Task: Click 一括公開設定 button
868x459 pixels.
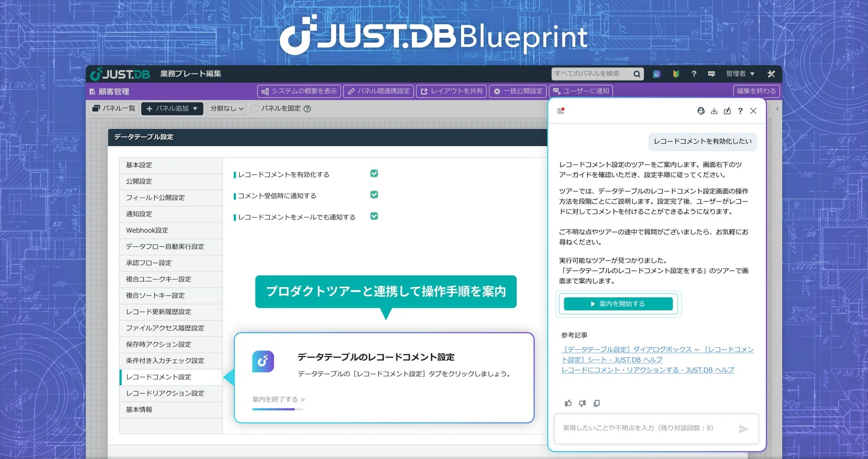Action: point(518,91)
